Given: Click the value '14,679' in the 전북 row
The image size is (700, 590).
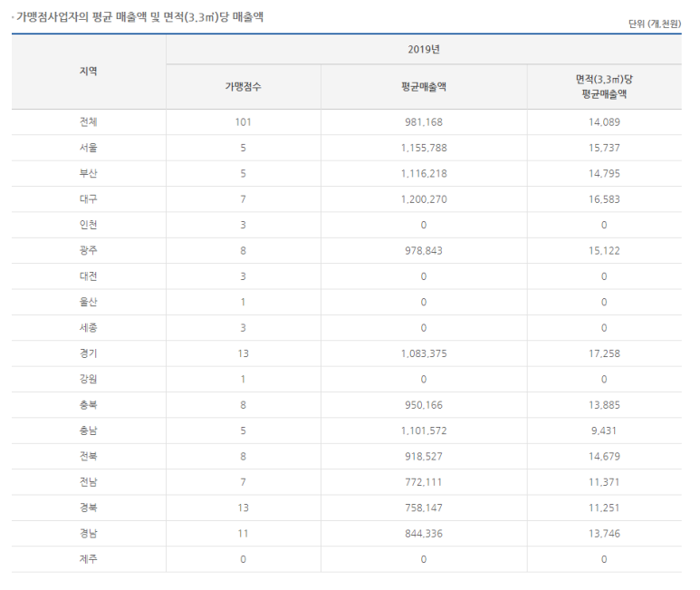Looking at the screenshot, I should (604, 457).
